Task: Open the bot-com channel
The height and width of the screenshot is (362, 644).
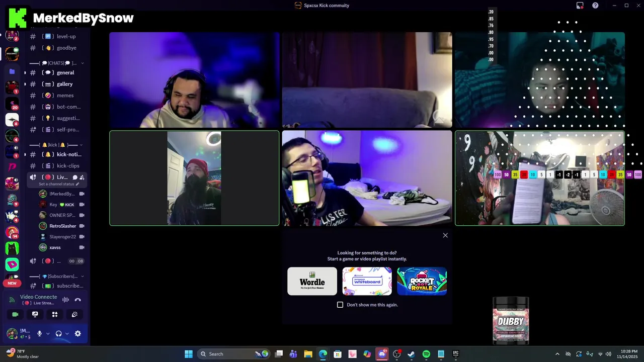Action: click(x=56, y=107)
